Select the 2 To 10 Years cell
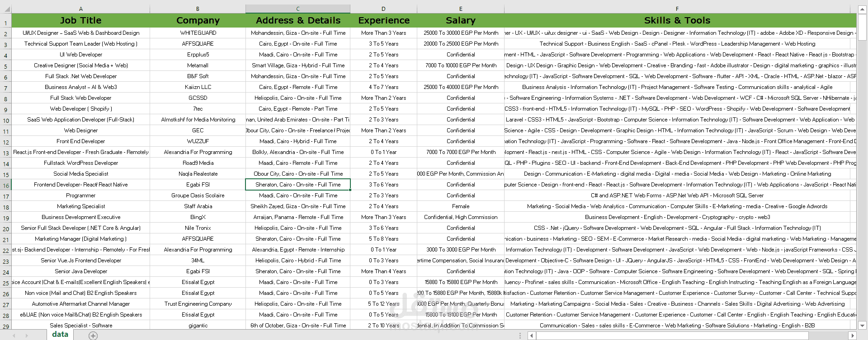Viewport: 868px width, 340px height. (384, 326)
